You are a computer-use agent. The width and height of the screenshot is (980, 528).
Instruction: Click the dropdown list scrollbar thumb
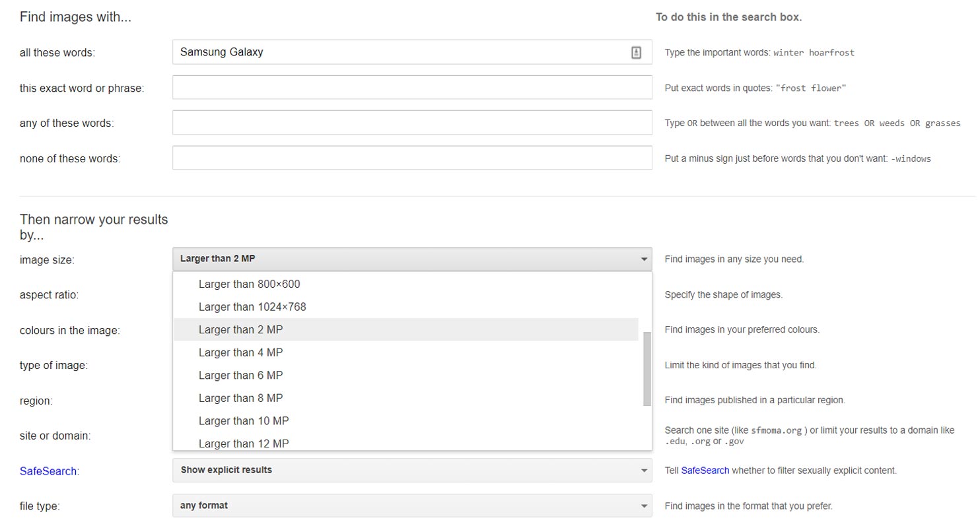pos(647,368)
